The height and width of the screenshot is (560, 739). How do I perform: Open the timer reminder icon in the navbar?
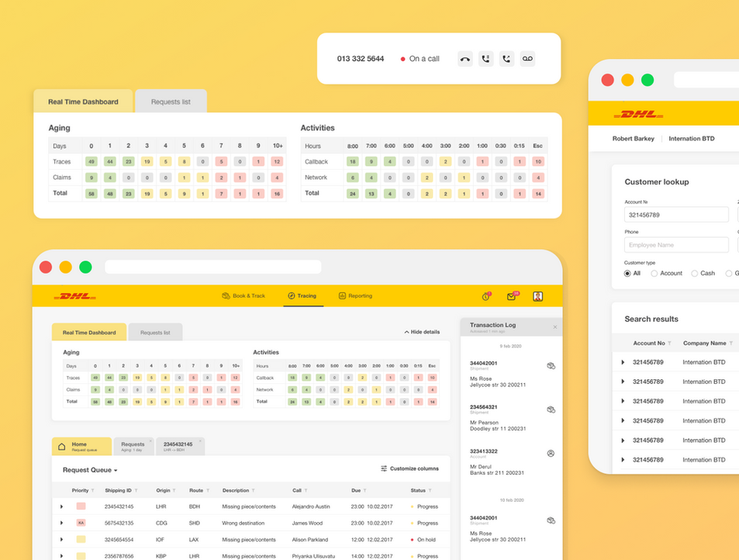pos(485,296)
